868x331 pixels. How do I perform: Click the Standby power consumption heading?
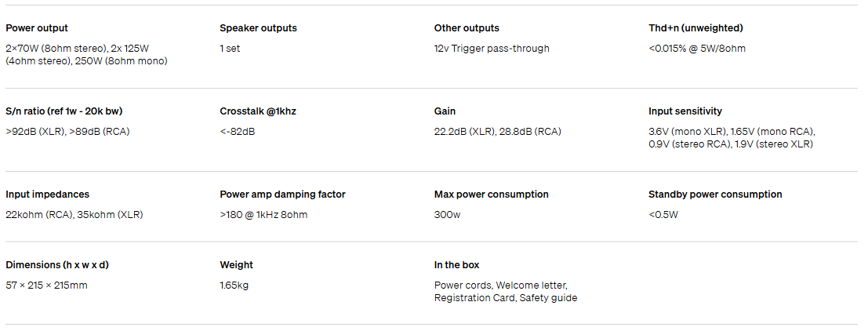coord(715,195)
